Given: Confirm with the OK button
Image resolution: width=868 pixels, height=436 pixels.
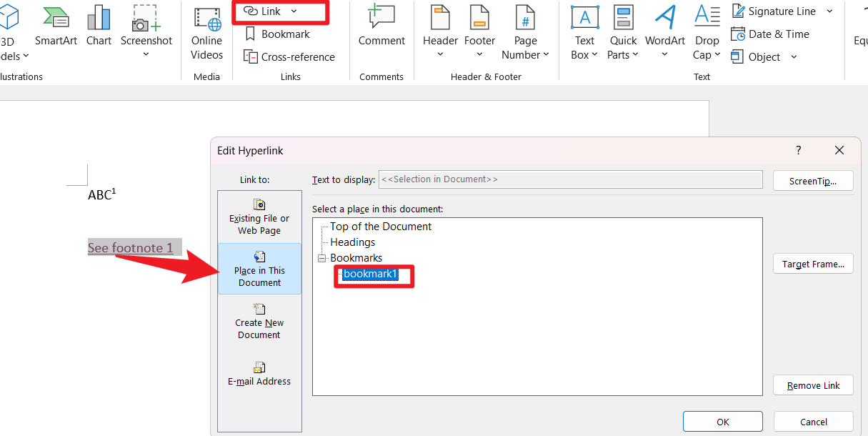Looking at the screenshot, I should point(723,422).
